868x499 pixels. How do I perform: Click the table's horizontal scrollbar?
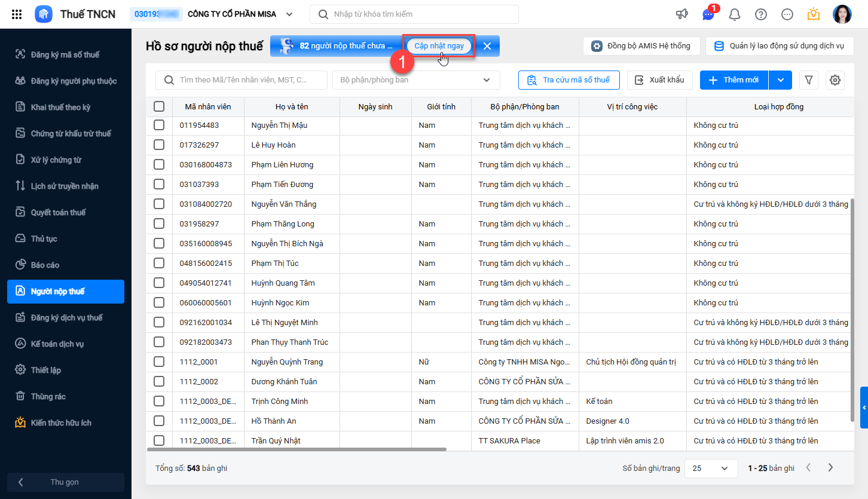pos(297,449)
